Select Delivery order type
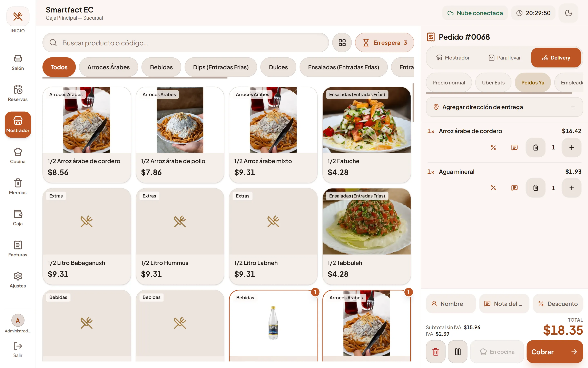Image resolution: width=588 pixels, height=368 pixels. pos(556,58)
